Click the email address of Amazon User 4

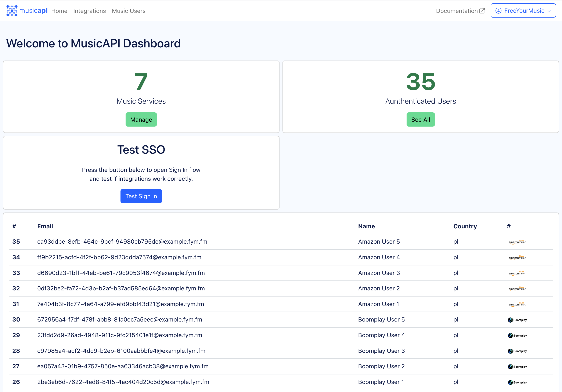pos(119,257)
